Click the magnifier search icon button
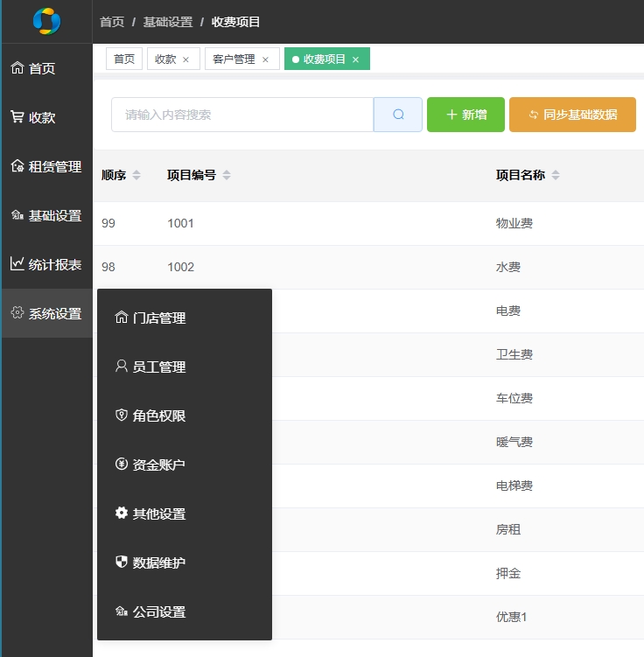 (x=398, y=115)
